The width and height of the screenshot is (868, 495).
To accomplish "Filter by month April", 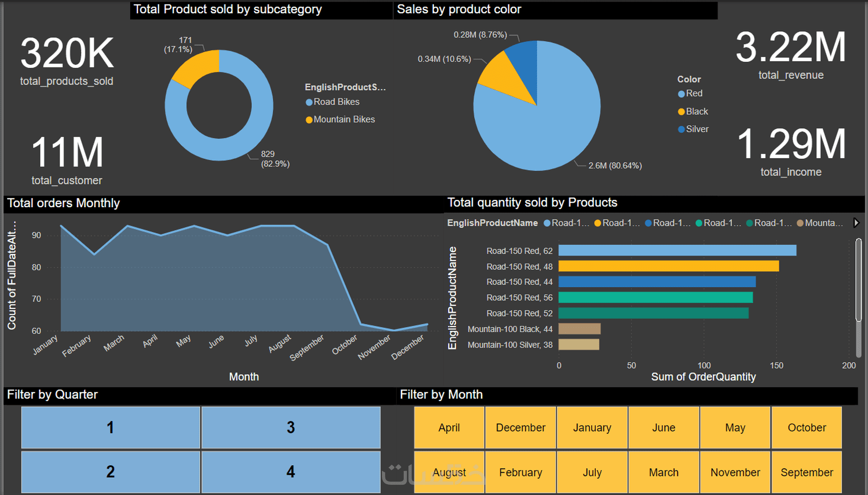I will tap(449, 428).
